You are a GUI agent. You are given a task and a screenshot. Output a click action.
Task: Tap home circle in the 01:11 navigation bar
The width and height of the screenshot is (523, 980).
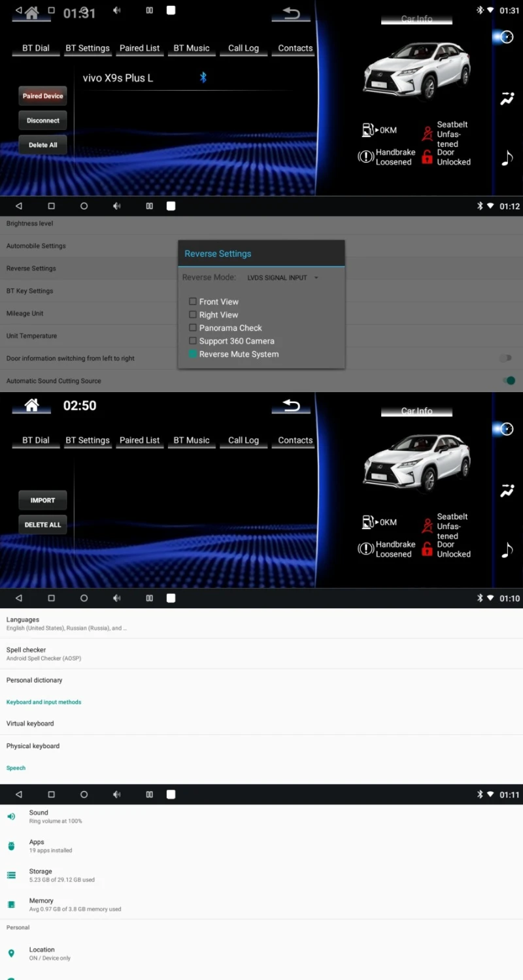click(84, 794)
